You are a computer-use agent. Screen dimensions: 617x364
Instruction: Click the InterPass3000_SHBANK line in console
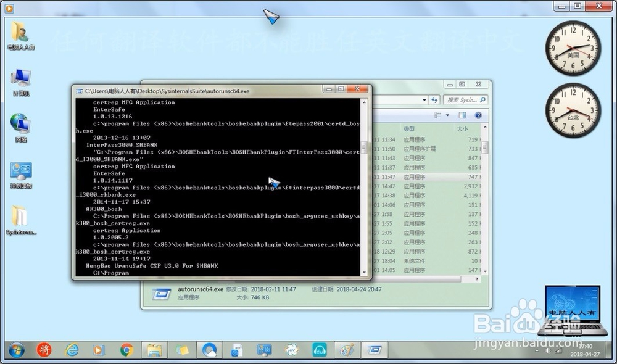click(122, 145)
